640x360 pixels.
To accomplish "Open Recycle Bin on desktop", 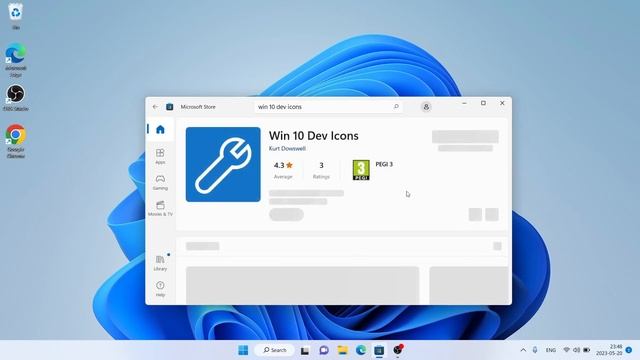I will (16, 16).
